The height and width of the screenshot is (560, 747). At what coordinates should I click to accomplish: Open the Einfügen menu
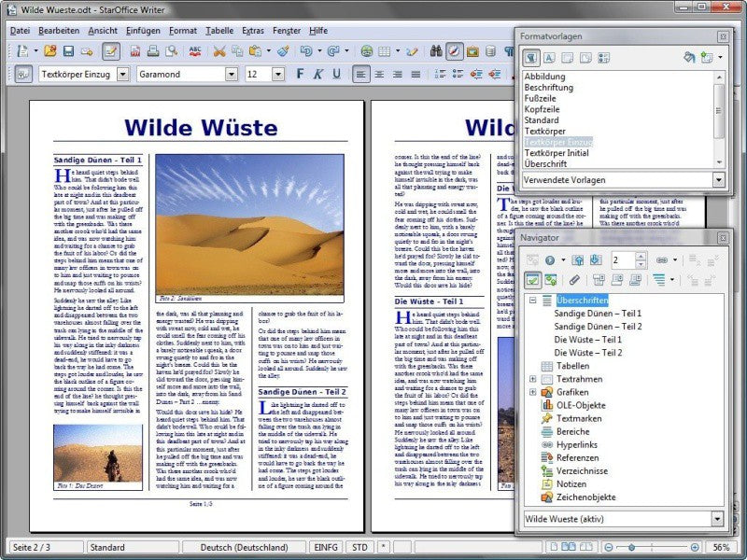tap(143, 31)
